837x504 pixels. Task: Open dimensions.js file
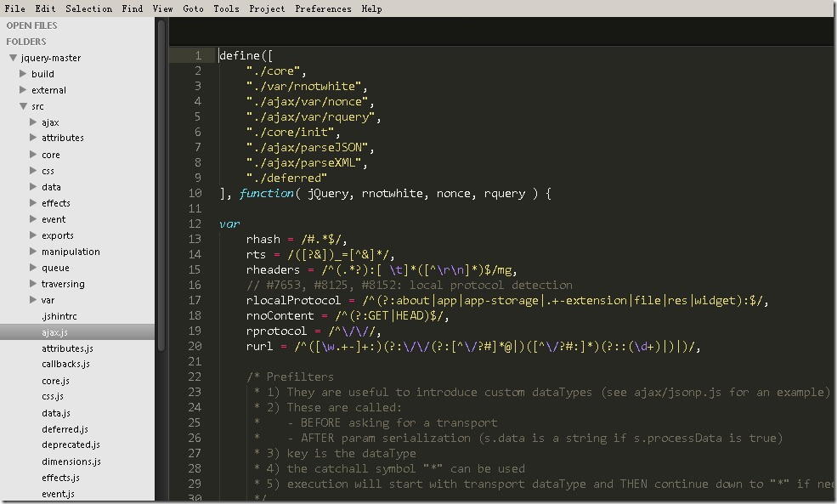point(71,462)
